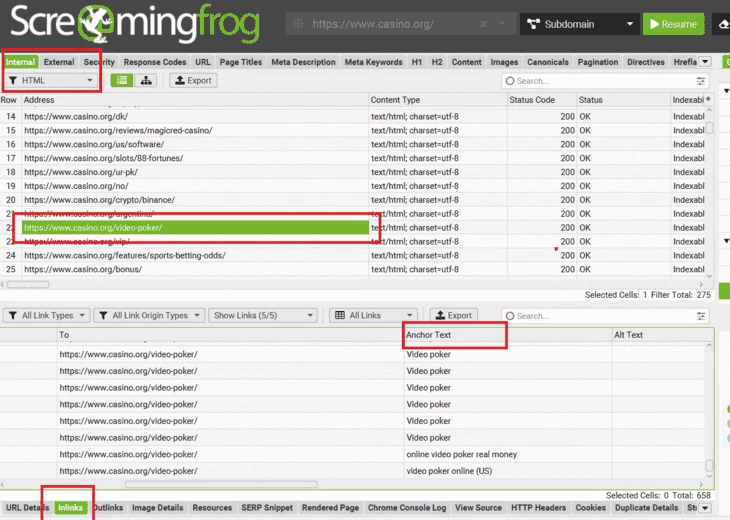
Task: Expand top tabs overflow arrow
Action: [705, 61]
